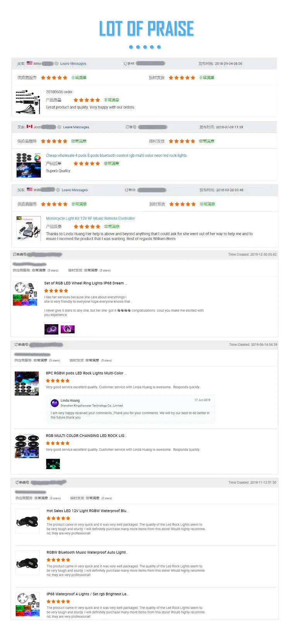Open the RGB LED Wheel Ring Lights product image
Image resolution: width=290 pixels, height=644 pixels.
(x=26, y=294)
